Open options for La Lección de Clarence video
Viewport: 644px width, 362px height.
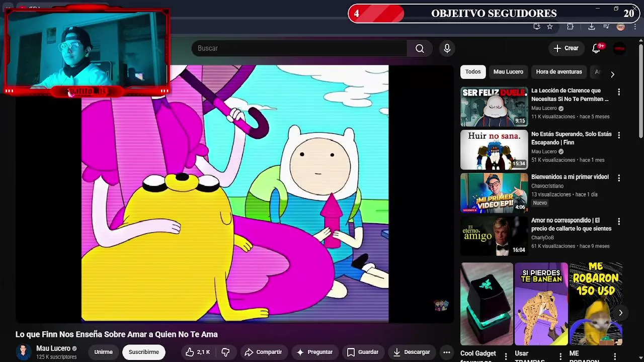point(619,92)
